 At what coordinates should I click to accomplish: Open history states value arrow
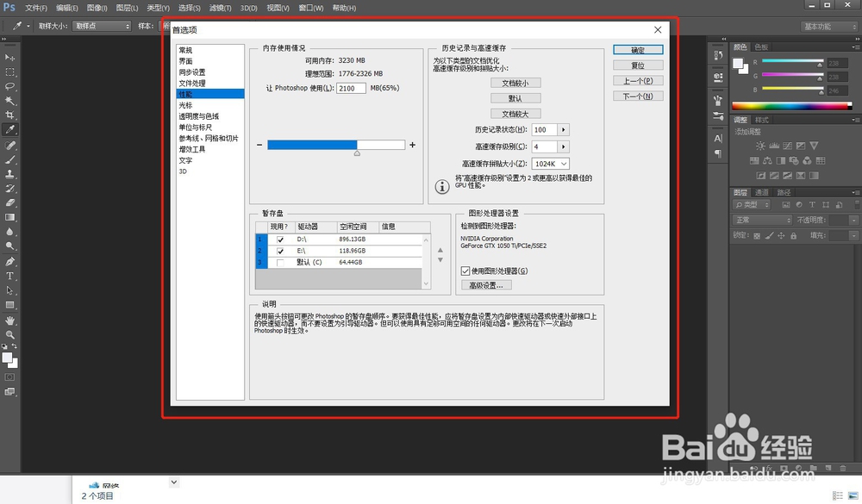coord(564,130)
